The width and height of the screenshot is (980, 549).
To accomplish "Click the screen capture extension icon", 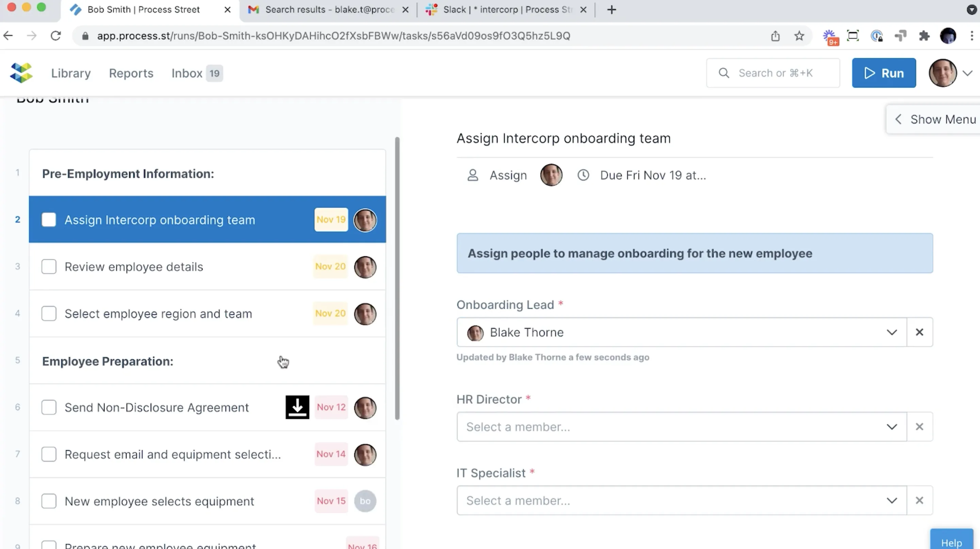I will click(x=853, y=36).
